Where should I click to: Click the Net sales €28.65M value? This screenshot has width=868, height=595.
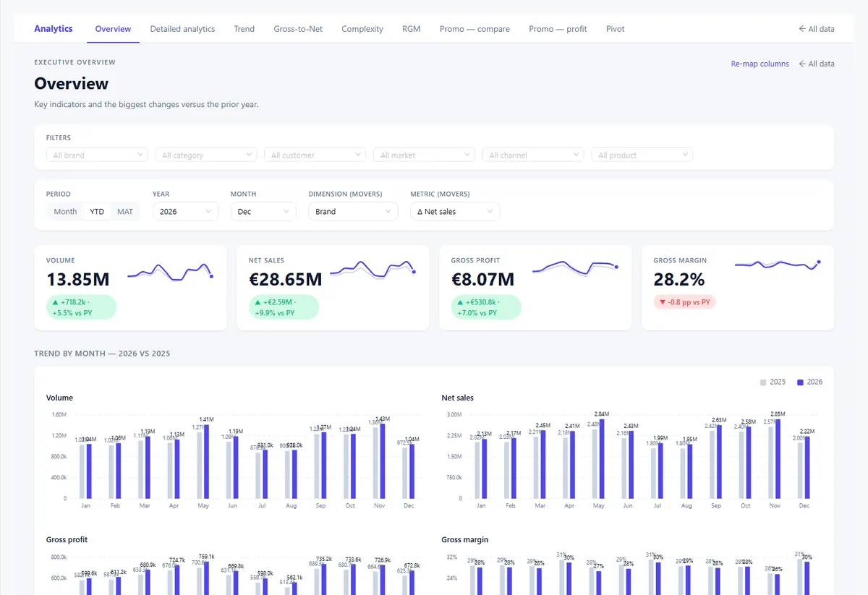coord(285,279)
